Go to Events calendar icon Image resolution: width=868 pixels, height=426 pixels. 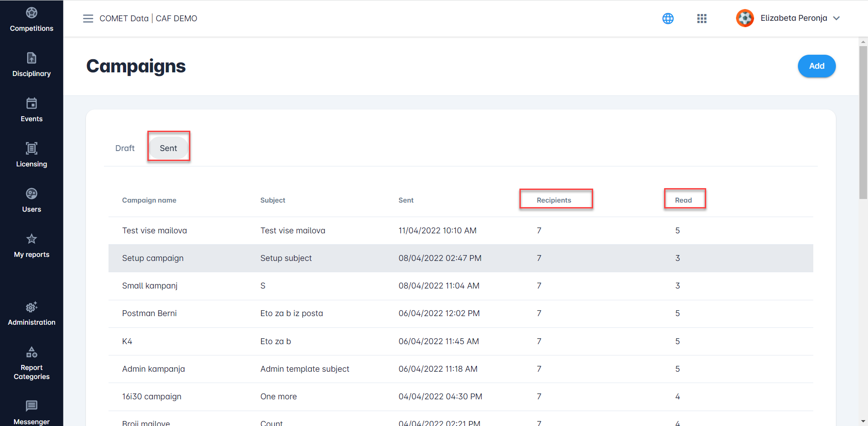coord(32,104)
